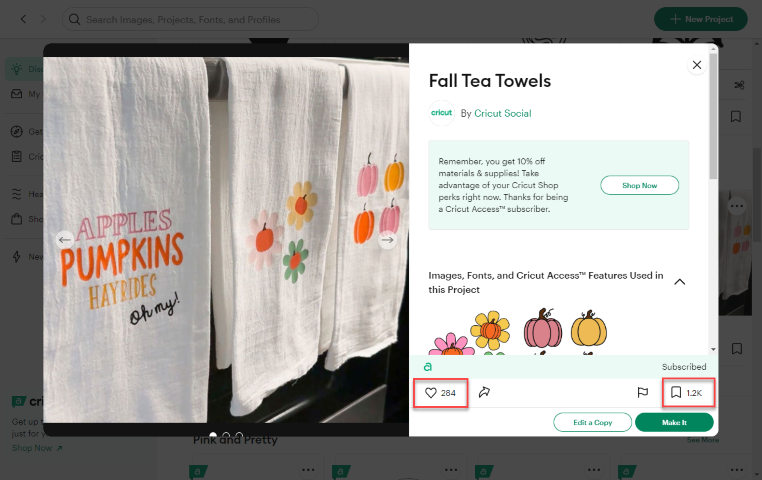Click the Cricut logo profile avatar

pos(441,113)
